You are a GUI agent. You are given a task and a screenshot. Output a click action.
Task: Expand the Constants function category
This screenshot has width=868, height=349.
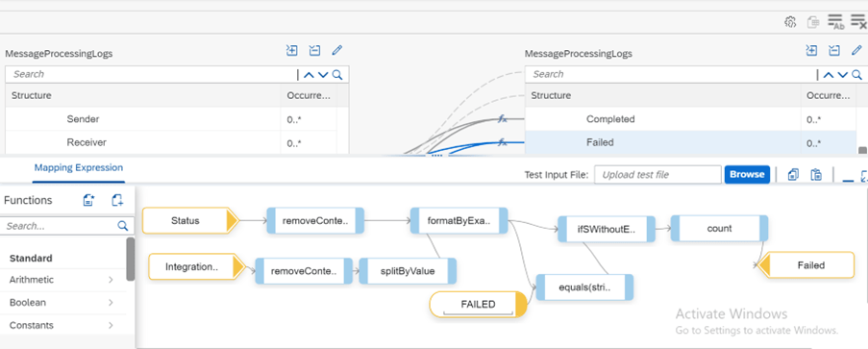coord(111,325)
